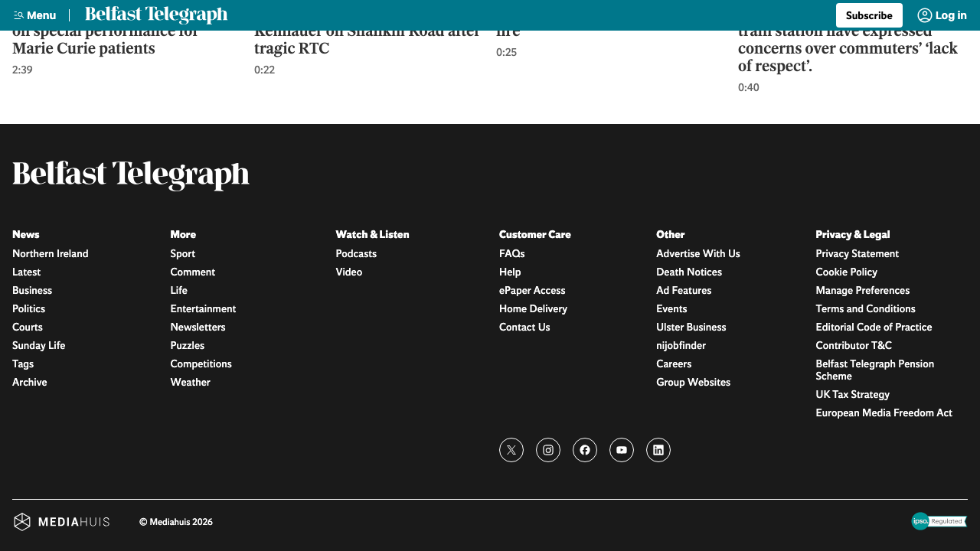Open the Northern Ireland news link
The width and height of the screenshot is (980, 551).
(51, 254)
